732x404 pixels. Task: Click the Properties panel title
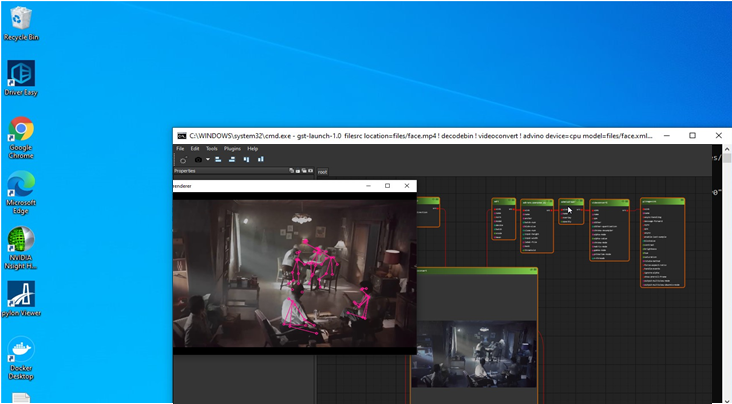185,171
